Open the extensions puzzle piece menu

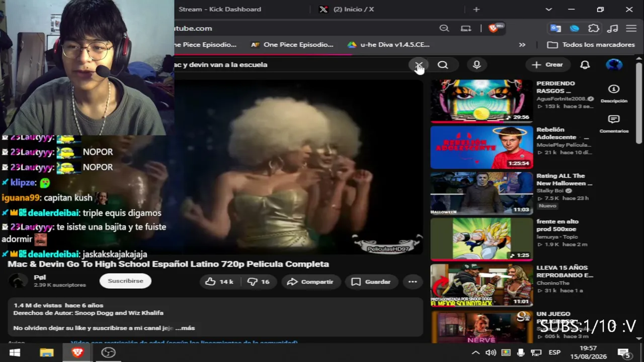click(594, 29)
